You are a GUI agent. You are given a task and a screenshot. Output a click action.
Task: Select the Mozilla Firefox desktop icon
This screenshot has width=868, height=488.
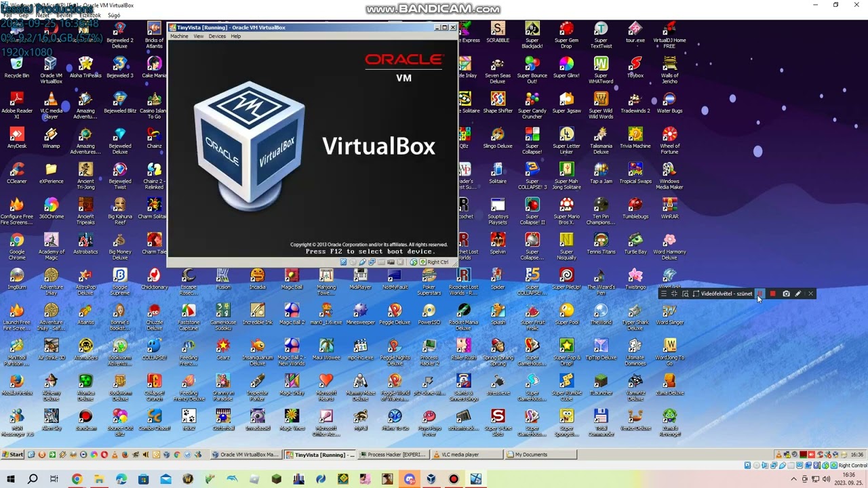pyautogui.click(x=17, y=384)
